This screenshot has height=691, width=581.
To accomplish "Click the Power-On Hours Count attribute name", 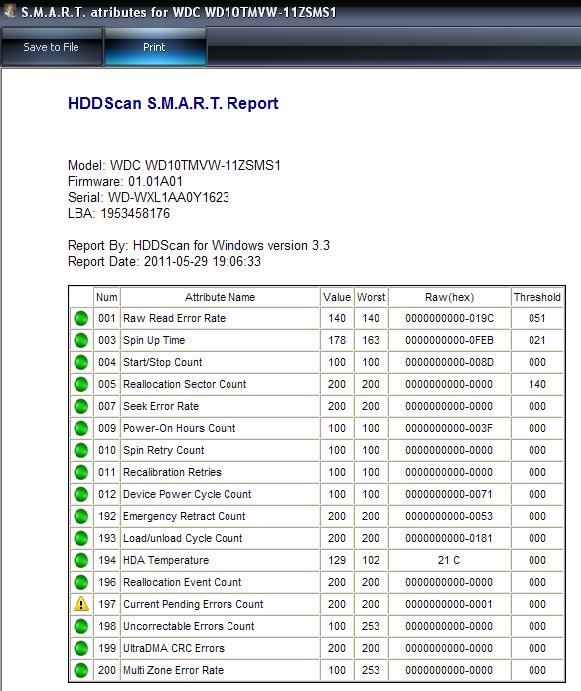I will click(179, 428).
